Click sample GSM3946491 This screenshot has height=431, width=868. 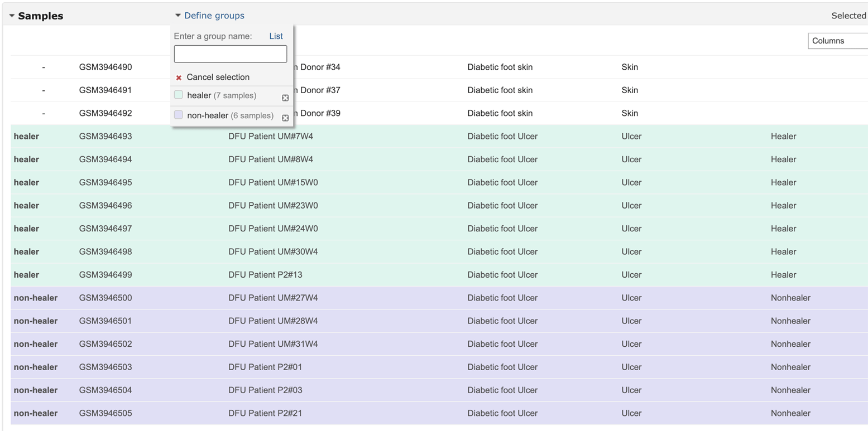(x=105, y=90)
